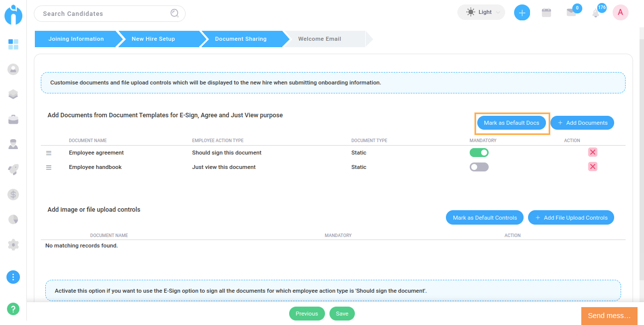This screenshot has height=325, width=644.
Task: Remove the Employee agreement document
Action: click(x=593, y=152)
